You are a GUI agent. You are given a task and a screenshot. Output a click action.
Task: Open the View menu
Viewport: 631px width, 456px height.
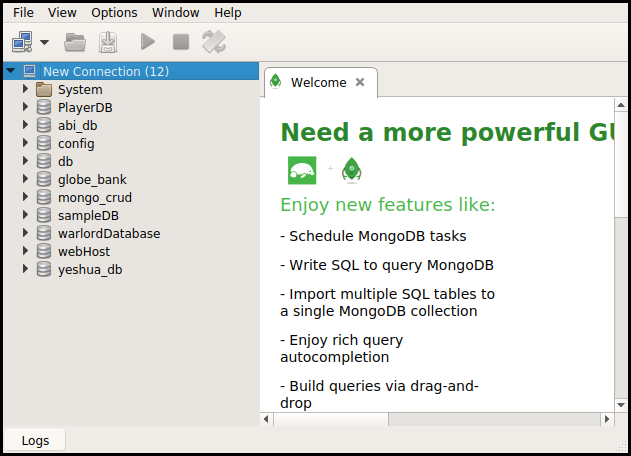(62, 13)
